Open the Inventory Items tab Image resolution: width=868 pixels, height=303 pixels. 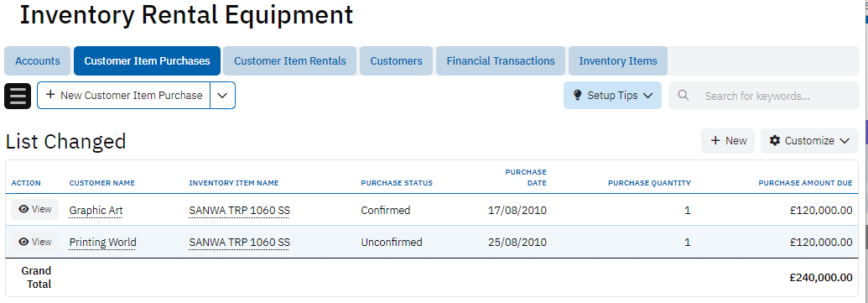point(618,61)
